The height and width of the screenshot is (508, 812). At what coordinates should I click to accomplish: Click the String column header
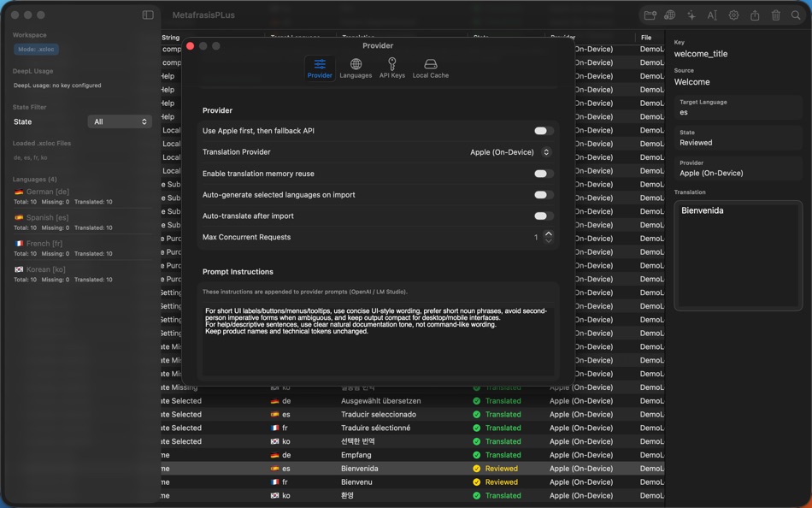(171, 38)
